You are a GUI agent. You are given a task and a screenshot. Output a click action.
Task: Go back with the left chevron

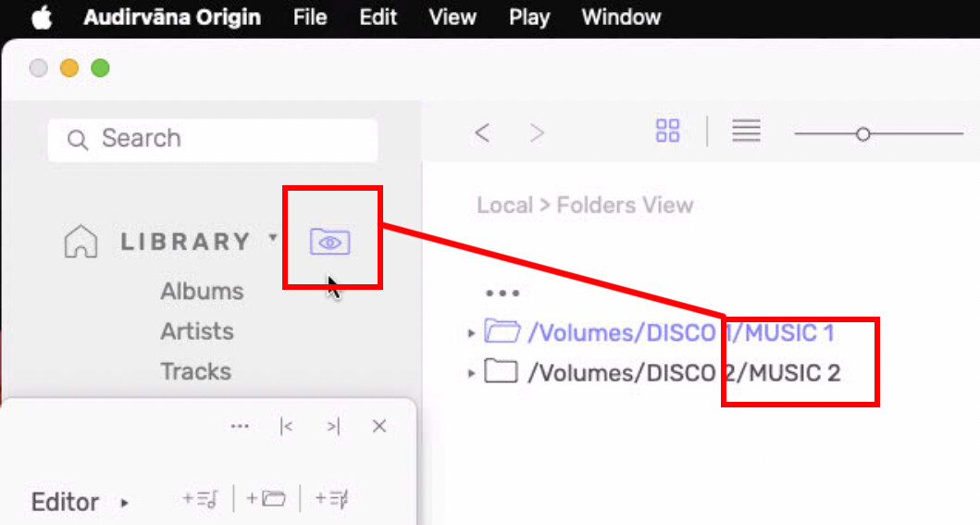[482, 133]
